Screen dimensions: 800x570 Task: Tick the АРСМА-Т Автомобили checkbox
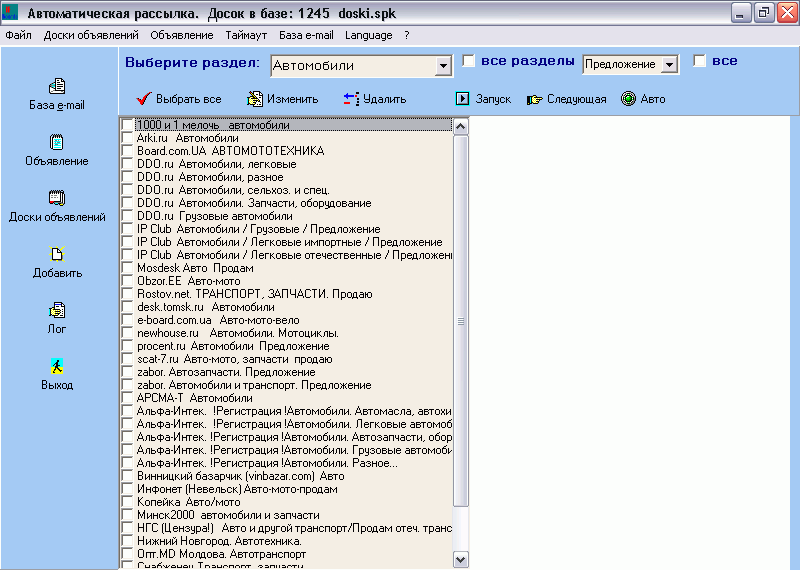coord(127,398)
